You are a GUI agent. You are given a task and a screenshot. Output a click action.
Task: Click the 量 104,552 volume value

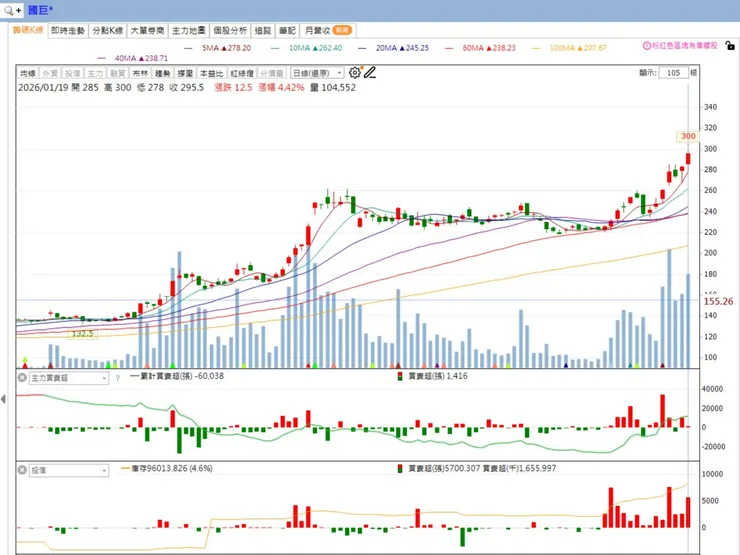333,88
